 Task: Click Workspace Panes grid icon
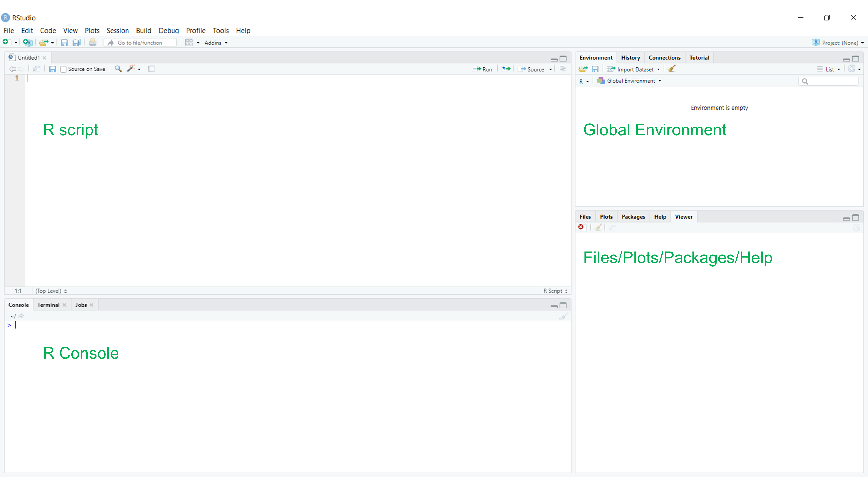(189, 43)
